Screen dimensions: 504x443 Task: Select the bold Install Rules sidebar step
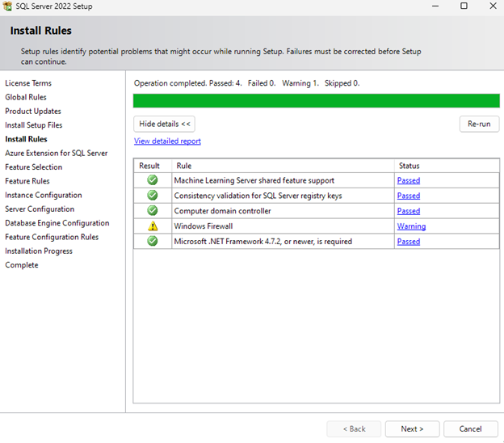point(26,139)
